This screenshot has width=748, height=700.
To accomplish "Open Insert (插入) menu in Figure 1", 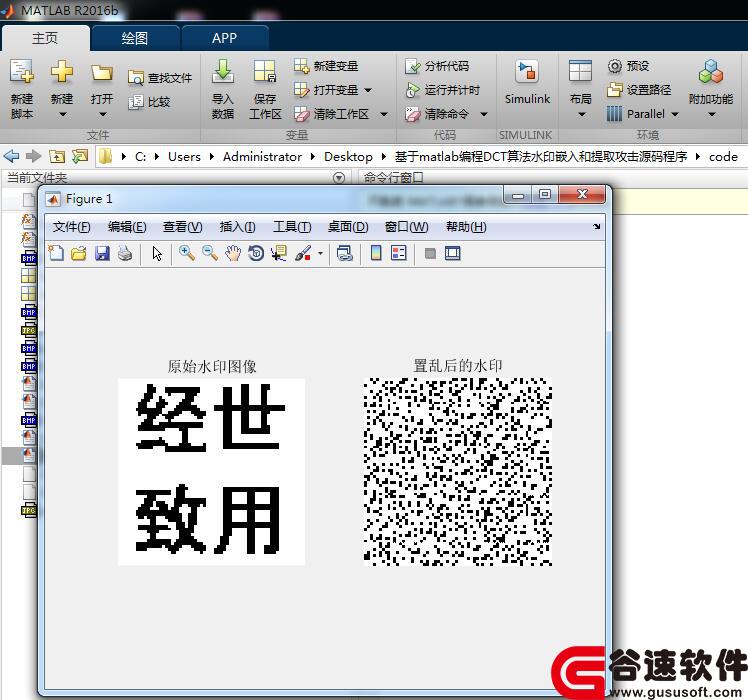I will pyautogui.click(x=237, y=227).
